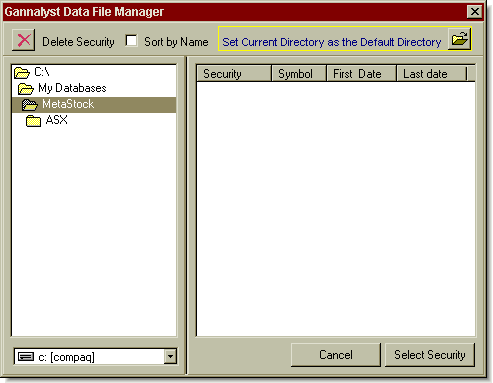This screenshot has width=493, height=383.
Task: Click the Cancel button
Action: click(336, 355)
